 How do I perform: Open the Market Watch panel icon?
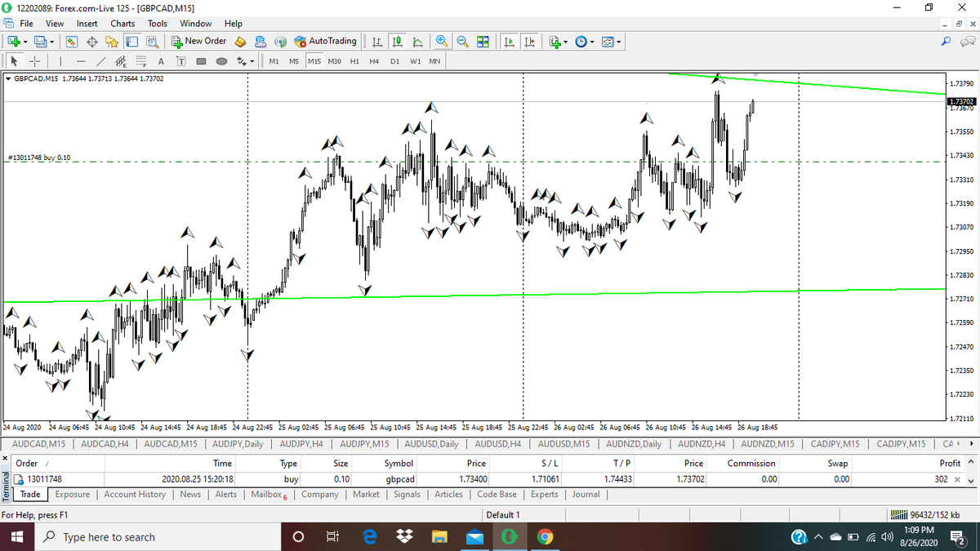pyautogui.click(x=71, y=41)
